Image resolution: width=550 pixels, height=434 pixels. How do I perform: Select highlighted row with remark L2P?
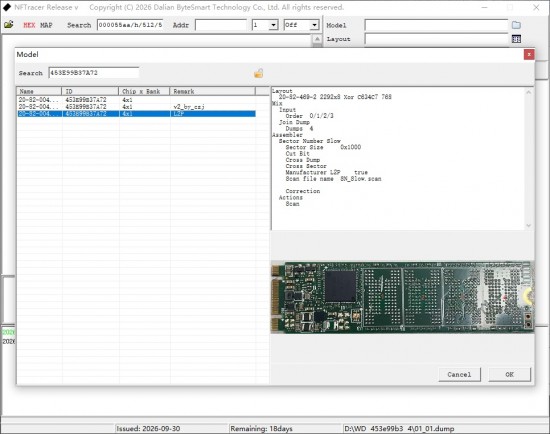coord(136,114)
